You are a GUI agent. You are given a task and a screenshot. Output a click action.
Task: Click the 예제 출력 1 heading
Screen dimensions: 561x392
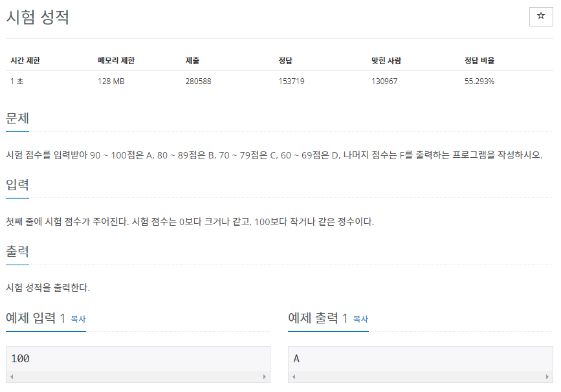coord(318,318)
